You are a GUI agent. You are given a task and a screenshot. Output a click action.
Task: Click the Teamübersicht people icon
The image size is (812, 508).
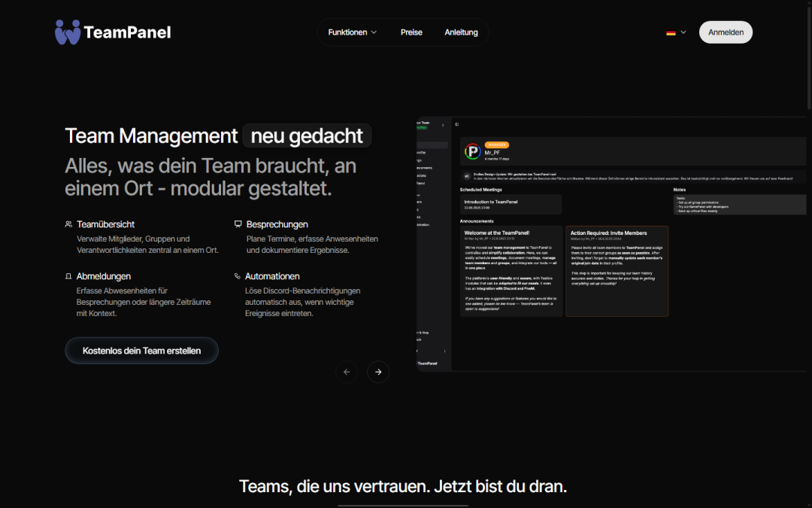pos(68,224)
